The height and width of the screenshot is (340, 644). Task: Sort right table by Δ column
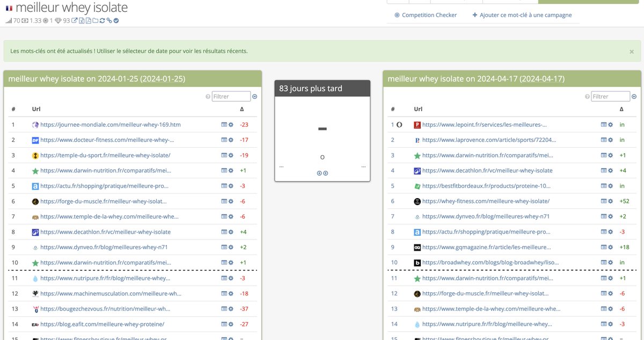coord(621,109)
